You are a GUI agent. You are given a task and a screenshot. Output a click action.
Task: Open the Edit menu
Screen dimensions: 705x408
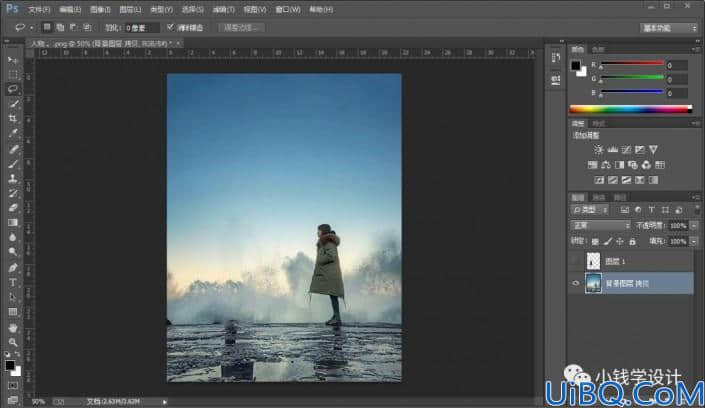tap(70, 9)
